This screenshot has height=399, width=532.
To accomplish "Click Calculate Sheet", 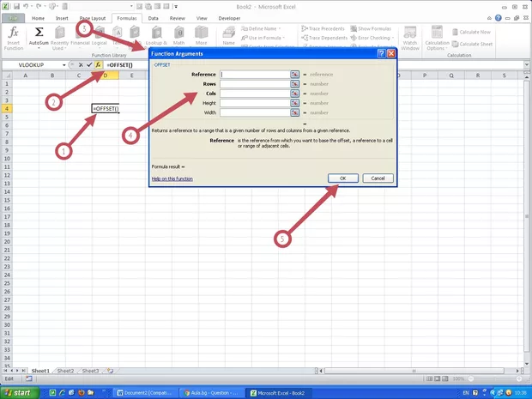I will (x=472, y=44).
